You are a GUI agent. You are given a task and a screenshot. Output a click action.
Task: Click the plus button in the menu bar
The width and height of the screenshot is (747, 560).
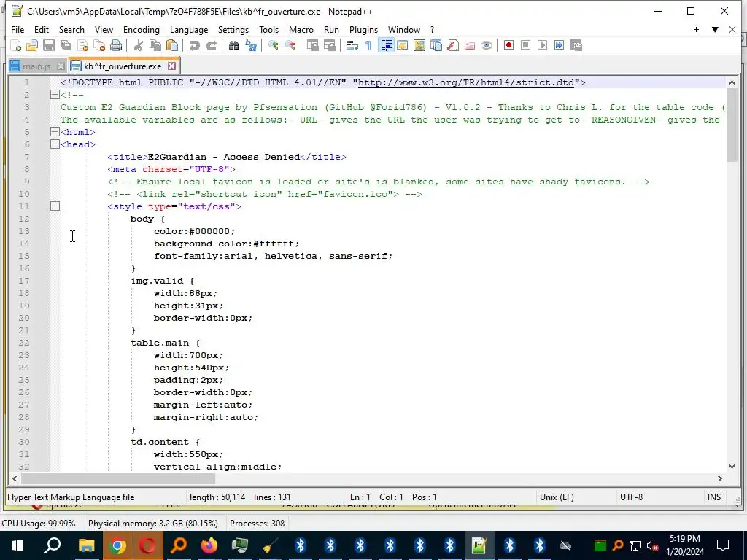[696, 29]
